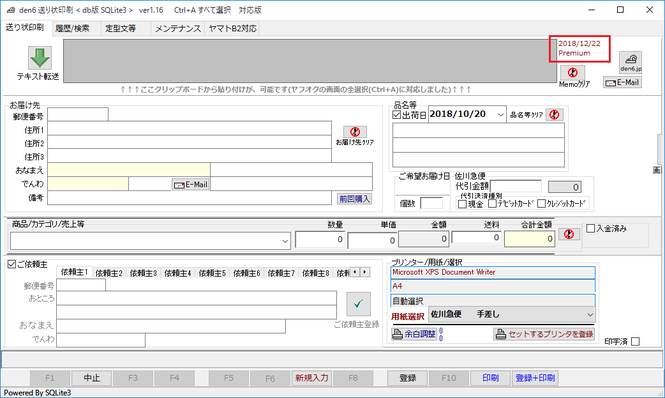This screenshot has height=398, width=665.
Task: Toggle the 出荷日 checkbox
Action: coord(397,115)
